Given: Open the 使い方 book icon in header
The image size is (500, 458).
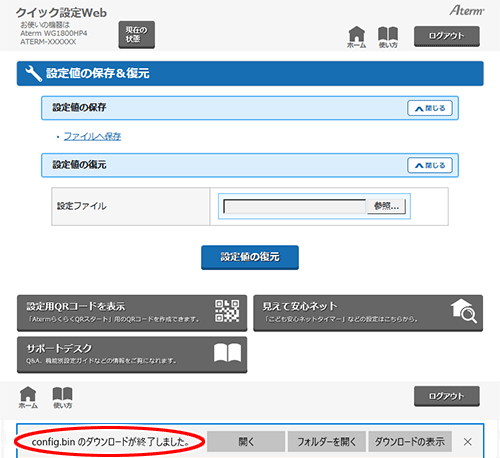Looking at the screenshot, I should click(388, 37).
